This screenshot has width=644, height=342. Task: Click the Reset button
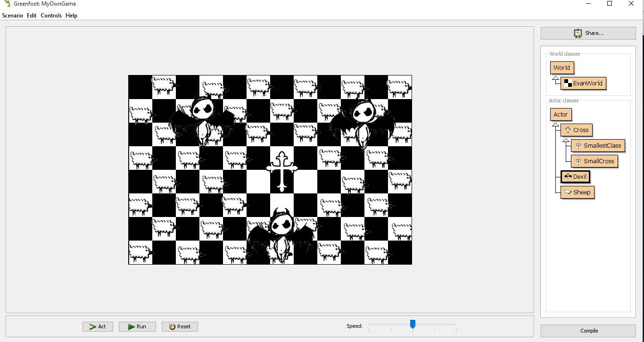[x=180, y=326]
